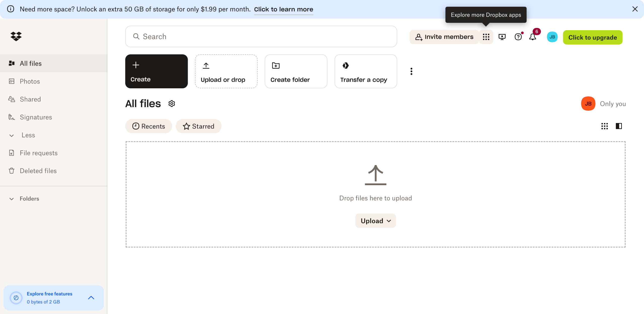Collapse sidebar with Less chevron
The height and width of the screenshot is (314, 644).
tap(12, 135)
